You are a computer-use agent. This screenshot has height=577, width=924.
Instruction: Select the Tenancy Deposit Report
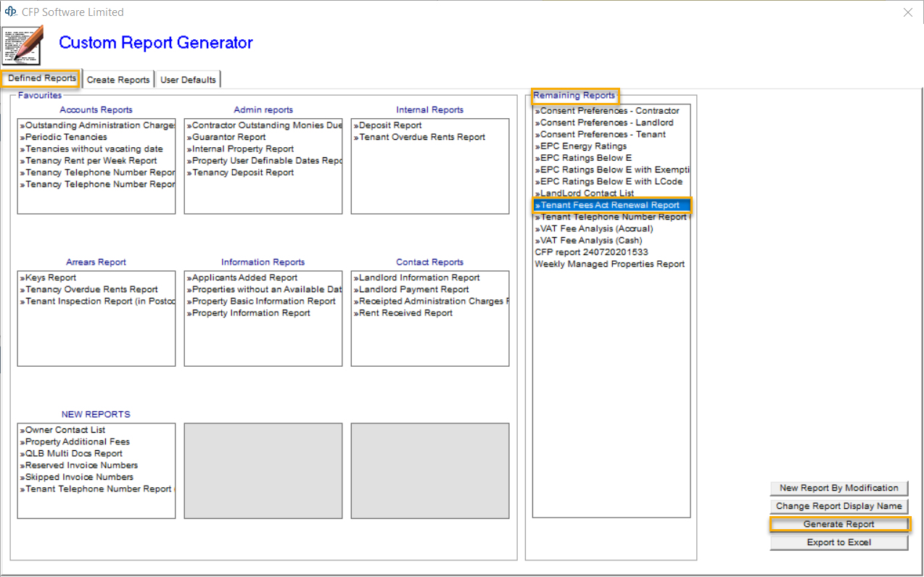point(240,173)
